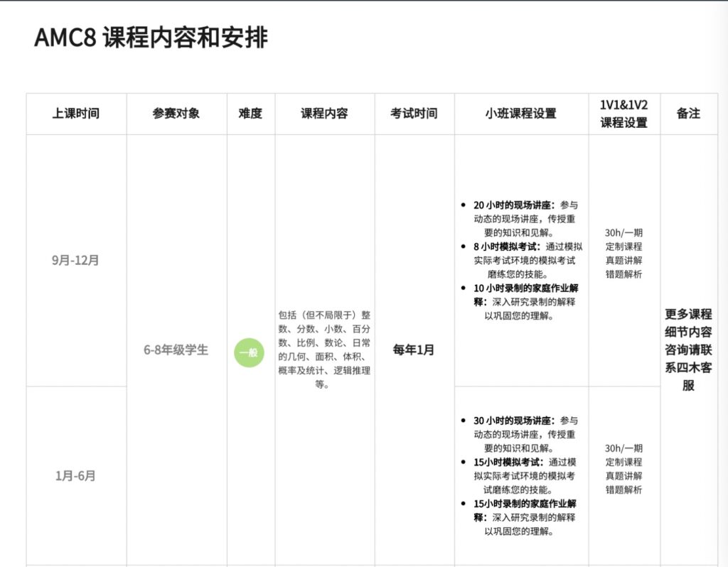Select the "参赛对象" column header

[176, 114]
